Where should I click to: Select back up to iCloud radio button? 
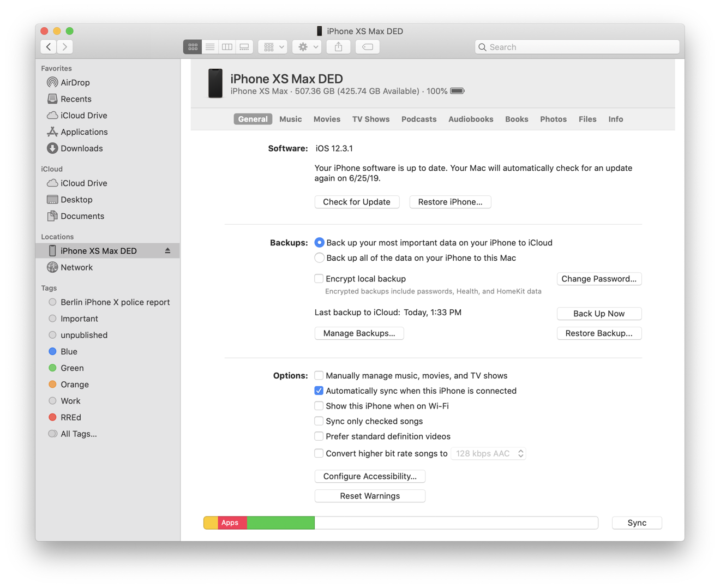coord(319,243)
